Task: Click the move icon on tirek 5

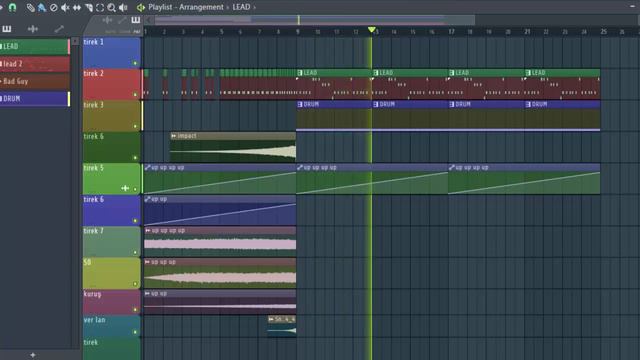Action: coord(125,188)
